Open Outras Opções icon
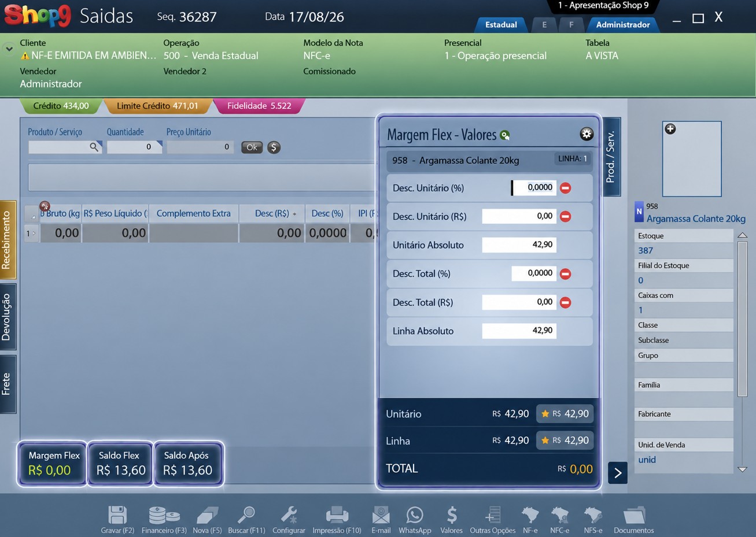This screenshot has height=537, width=756. click(492, 514)
